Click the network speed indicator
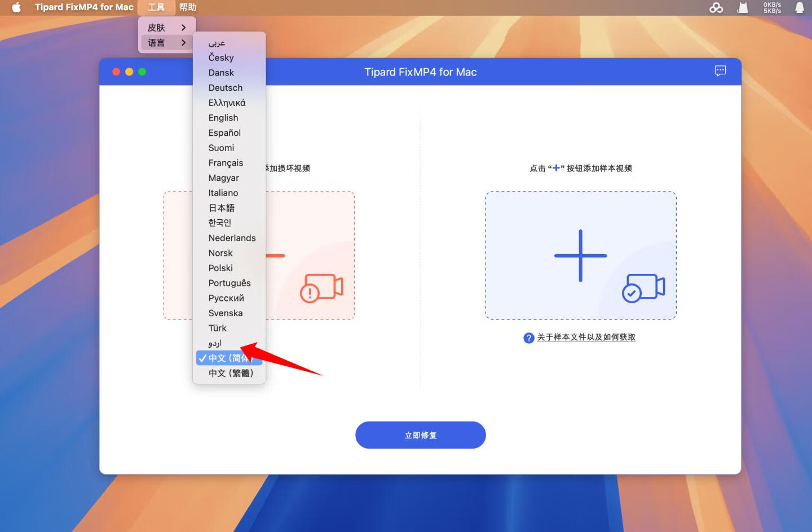812x532 pixels. [x=772, y=7]
